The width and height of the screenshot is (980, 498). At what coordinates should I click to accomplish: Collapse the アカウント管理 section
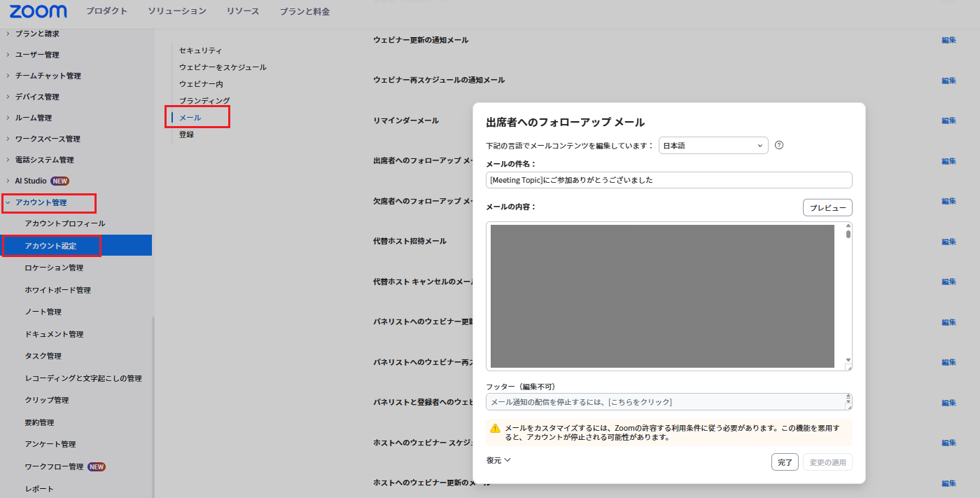point(41,202)
